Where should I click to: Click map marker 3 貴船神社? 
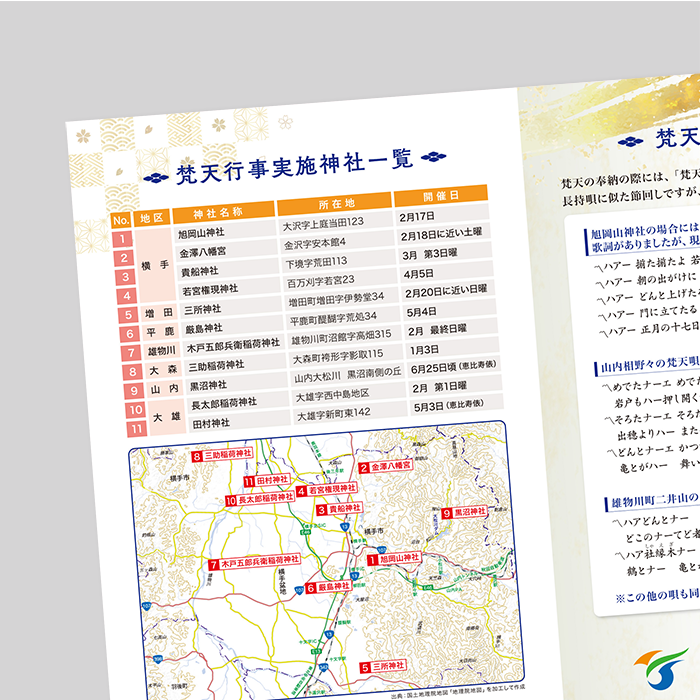pyautogui.click(x=339, y=509)
